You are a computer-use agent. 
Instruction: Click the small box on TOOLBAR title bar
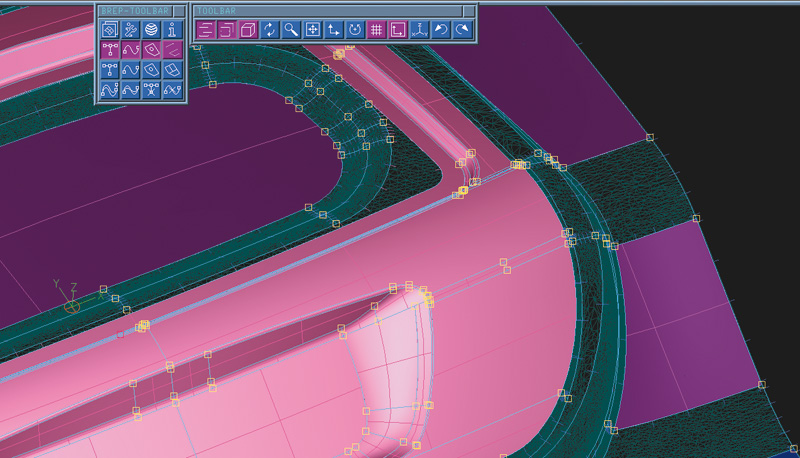tap(469, 10)
